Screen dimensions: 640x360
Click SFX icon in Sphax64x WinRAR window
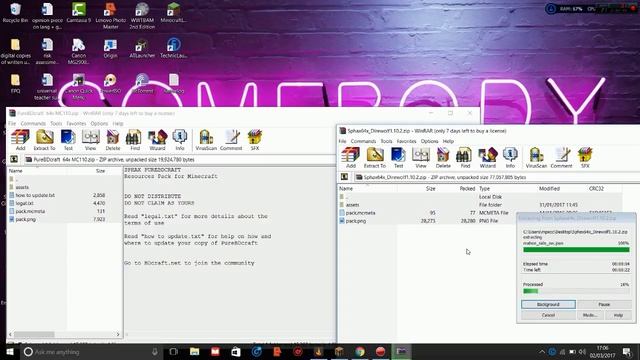[x=585, y=158]
